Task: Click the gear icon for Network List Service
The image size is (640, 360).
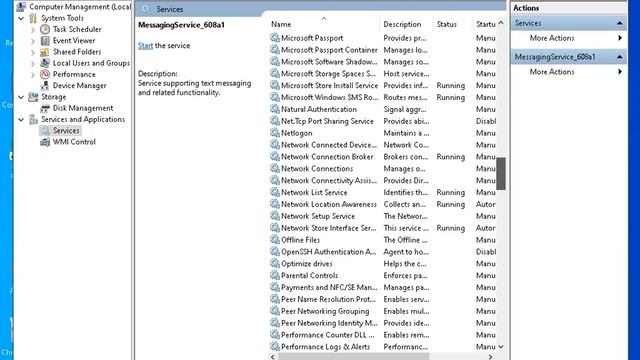Action: (x=275, y=192)
